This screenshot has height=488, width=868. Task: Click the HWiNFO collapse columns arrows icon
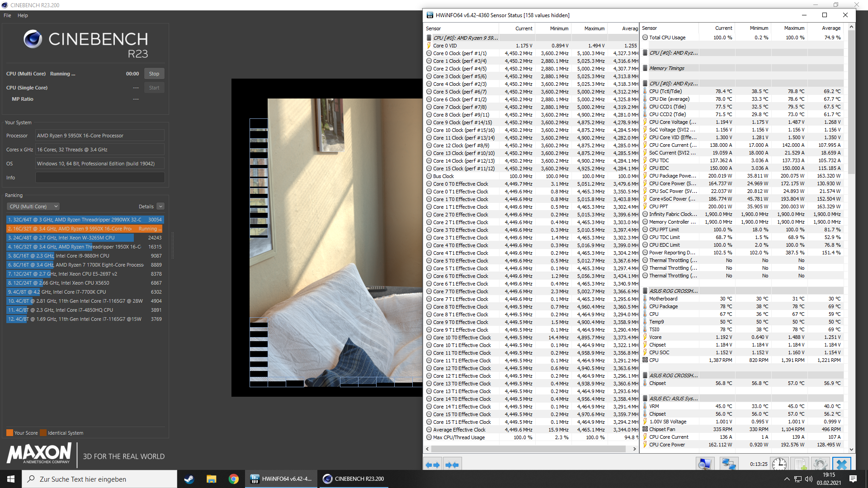[452, 465]
